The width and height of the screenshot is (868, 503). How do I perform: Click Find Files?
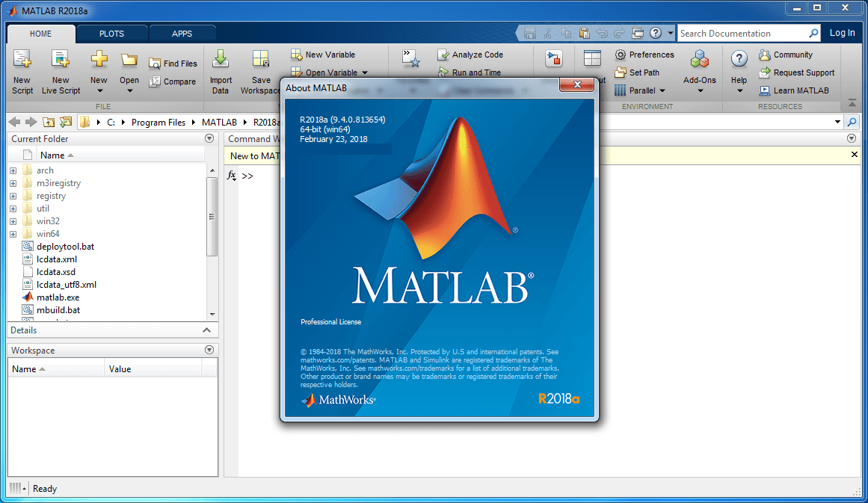pyautogui.click(x=173, y=64)
